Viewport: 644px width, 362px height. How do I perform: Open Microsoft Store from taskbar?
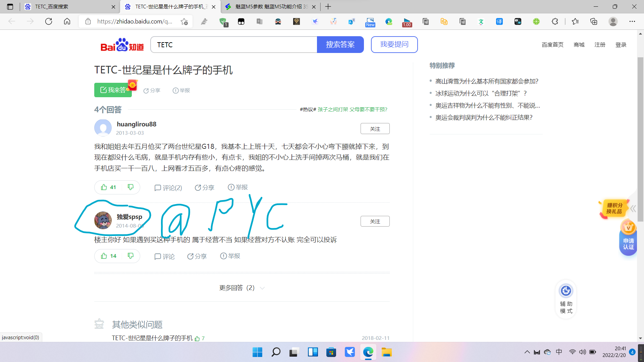pos(331,352)
